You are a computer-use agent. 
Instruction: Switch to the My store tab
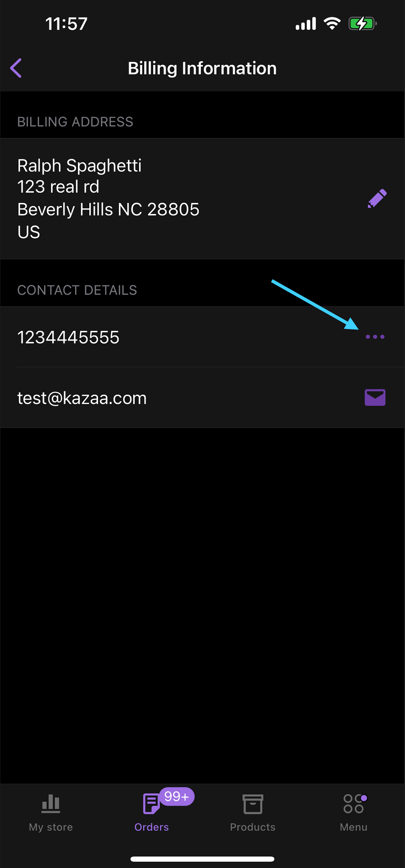pos(51,827)
